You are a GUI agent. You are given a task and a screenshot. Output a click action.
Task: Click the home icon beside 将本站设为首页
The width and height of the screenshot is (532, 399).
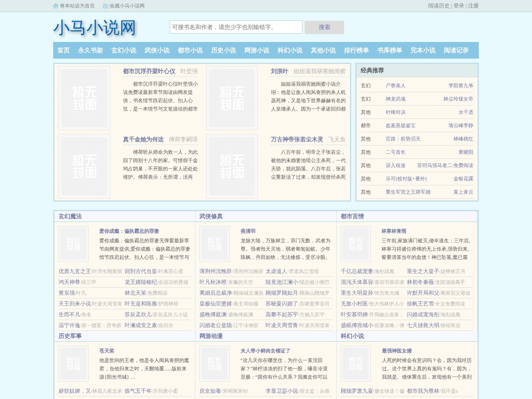pos(56,6)
